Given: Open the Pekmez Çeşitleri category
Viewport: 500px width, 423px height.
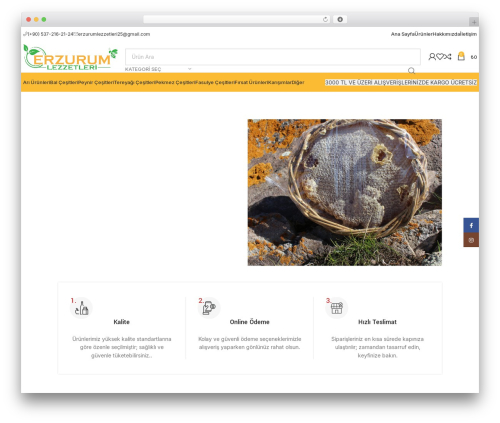Looking at the screenshot, I should [x=175, y=82].
